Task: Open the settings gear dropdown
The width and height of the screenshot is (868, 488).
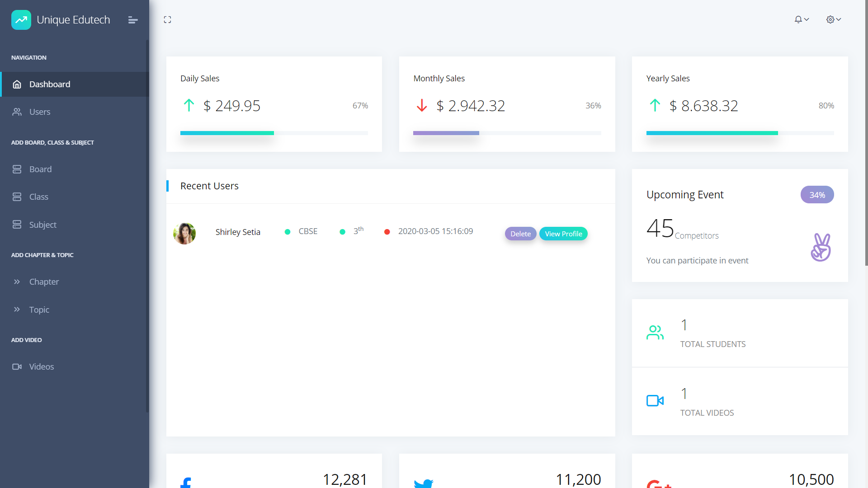Action: [x=833, y=19]
